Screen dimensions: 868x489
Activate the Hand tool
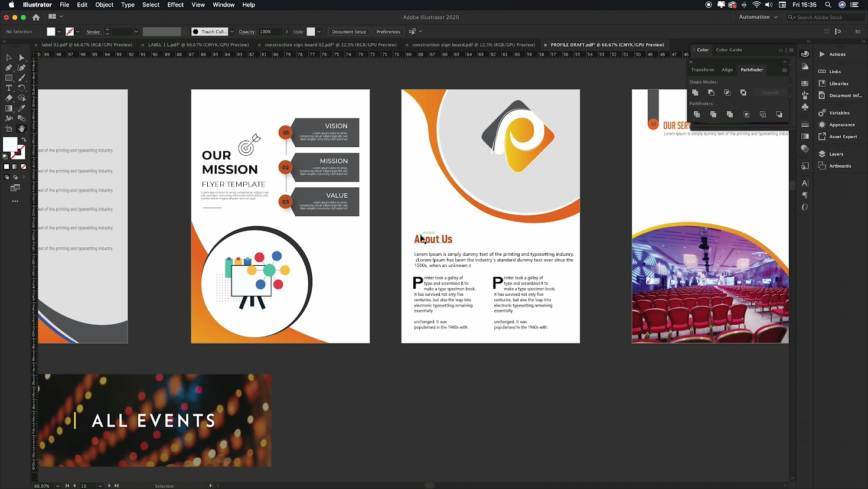point(22,128)
